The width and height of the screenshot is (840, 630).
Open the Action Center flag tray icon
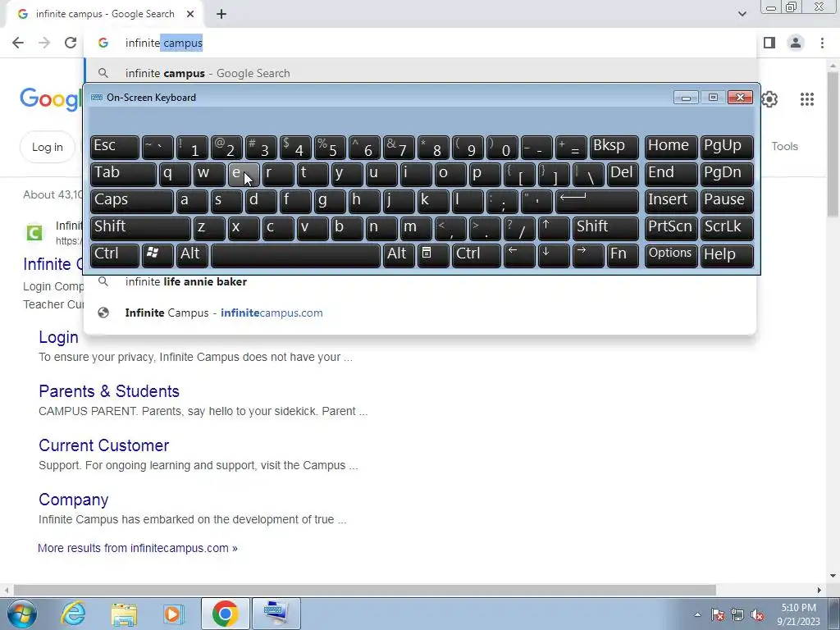[717, 615]
